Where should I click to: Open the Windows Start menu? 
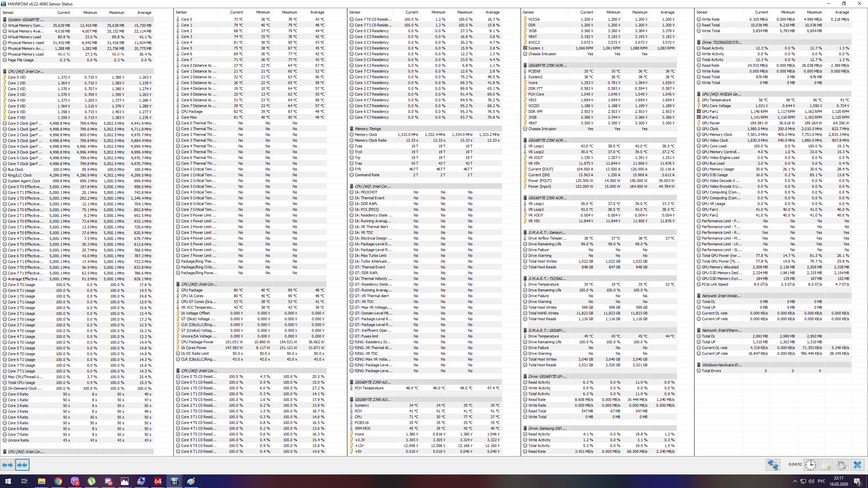click(x=8, y=481)
